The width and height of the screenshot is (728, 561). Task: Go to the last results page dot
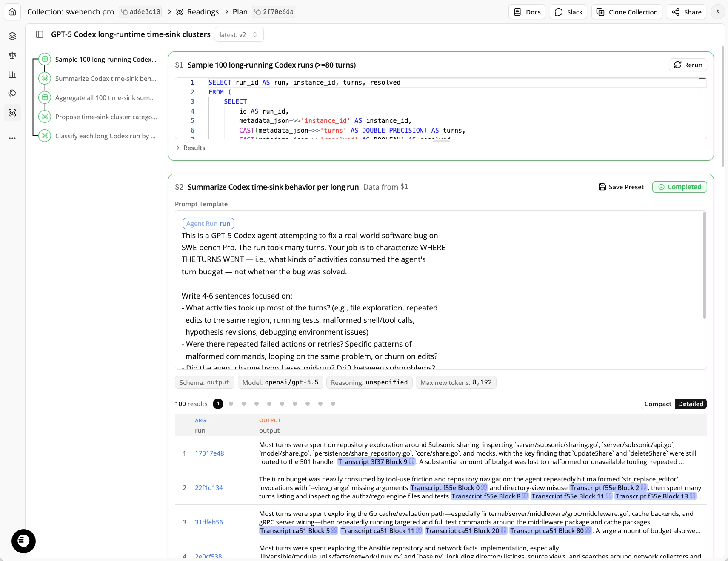(x=333, y=404)
